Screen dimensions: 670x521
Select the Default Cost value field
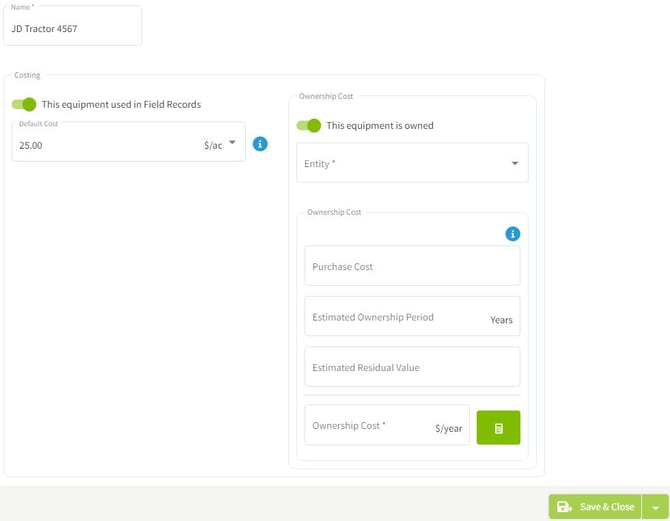click(100, 145)
